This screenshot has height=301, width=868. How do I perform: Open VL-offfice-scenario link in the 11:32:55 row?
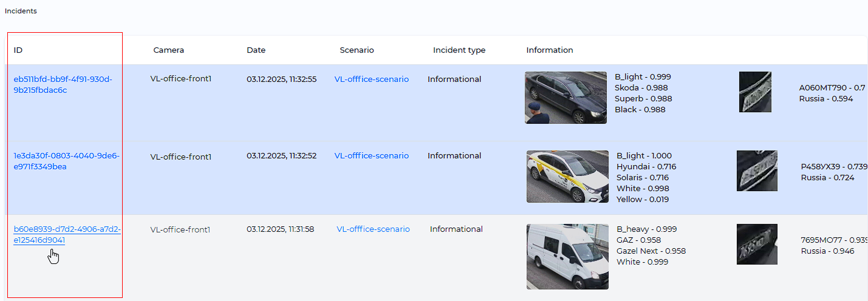pyautogui.click(x=372, y=79)
